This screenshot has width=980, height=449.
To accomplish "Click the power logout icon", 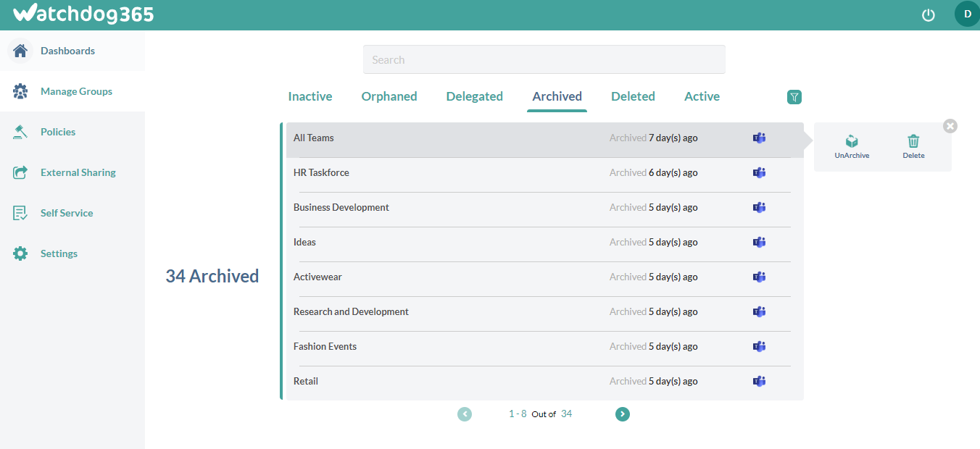I will [x=928, y=15].
